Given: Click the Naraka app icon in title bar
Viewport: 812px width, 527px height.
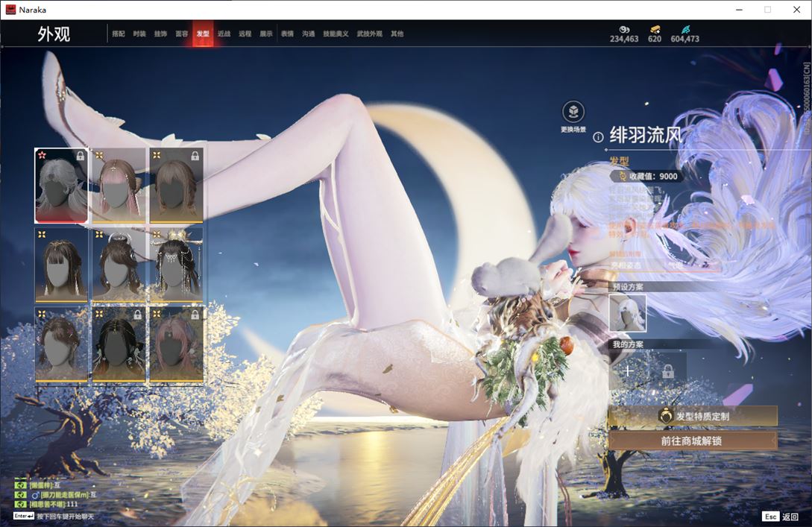Looking at the screenshot, I should (x=11, y=10).
